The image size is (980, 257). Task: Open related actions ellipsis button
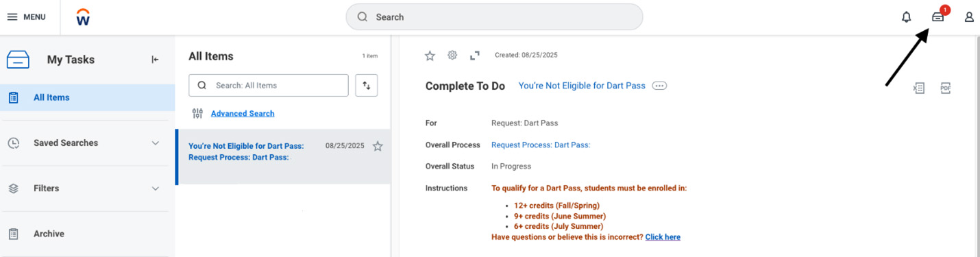[x=659, y=86]
